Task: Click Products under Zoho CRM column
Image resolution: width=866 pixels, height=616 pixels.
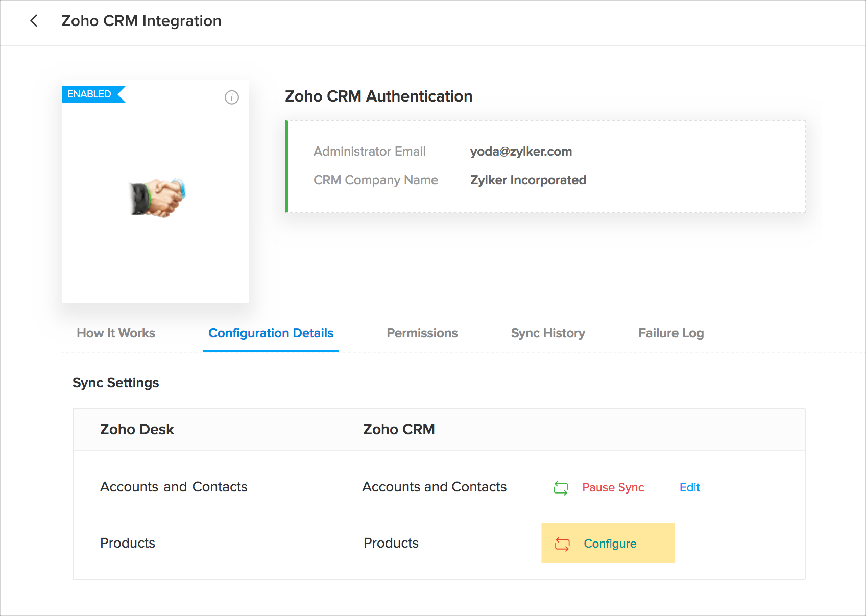Action: pyautogui.click(x=391, y=543)
